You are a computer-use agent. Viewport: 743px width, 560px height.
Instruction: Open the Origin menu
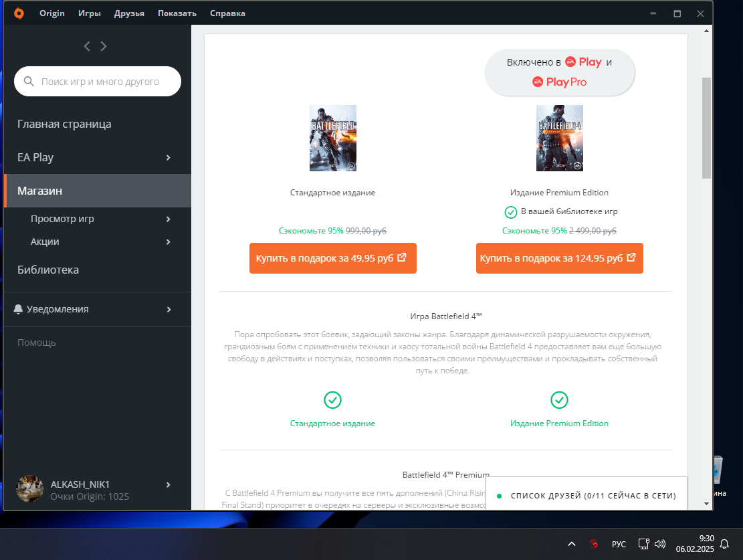(x=52, y=13)
